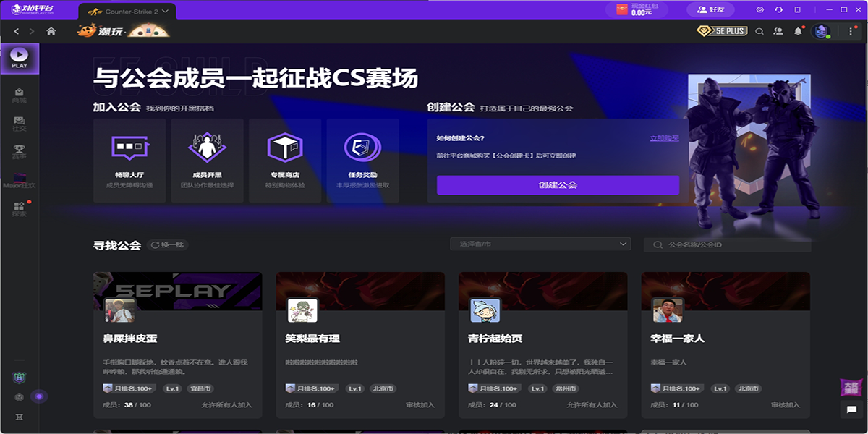The width and height of the screenshot is (868, 434).
Task: Click 幸福一家人 guild avatar
Action: pos(668,310)
